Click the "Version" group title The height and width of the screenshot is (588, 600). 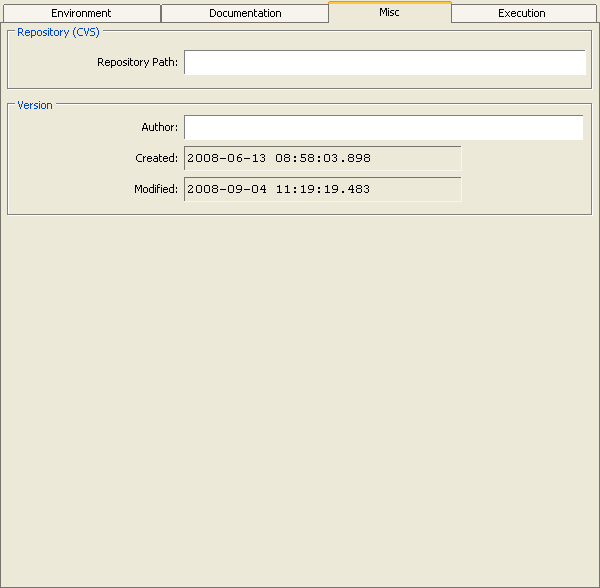pos(35,105)
